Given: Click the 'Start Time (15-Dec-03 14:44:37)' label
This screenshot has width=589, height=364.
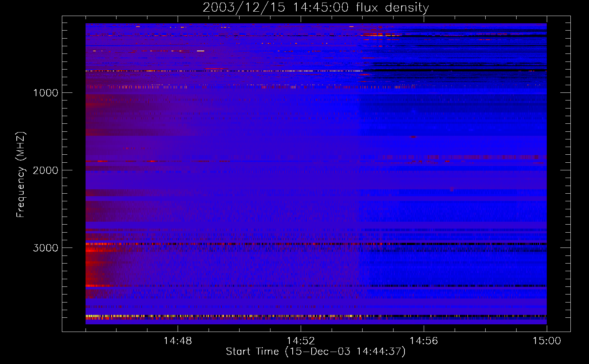Looking at the screenshot, I should click(x=316, y=352).
